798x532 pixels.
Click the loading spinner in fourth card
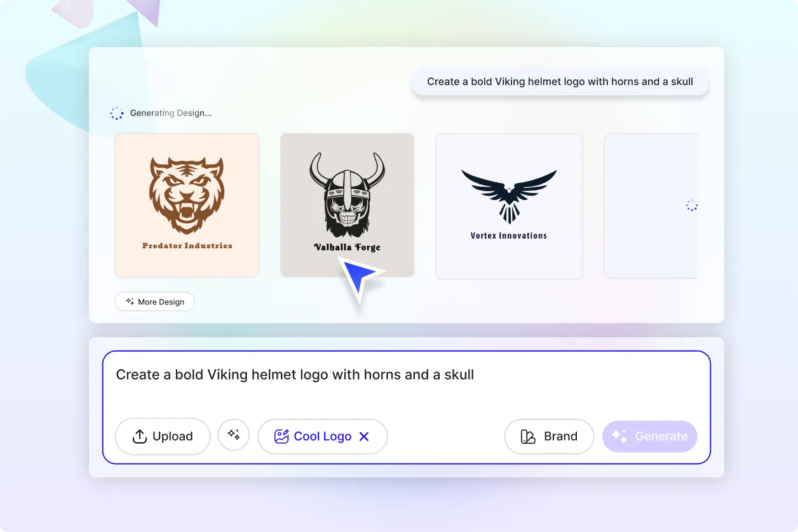click(x=691, y=205)
